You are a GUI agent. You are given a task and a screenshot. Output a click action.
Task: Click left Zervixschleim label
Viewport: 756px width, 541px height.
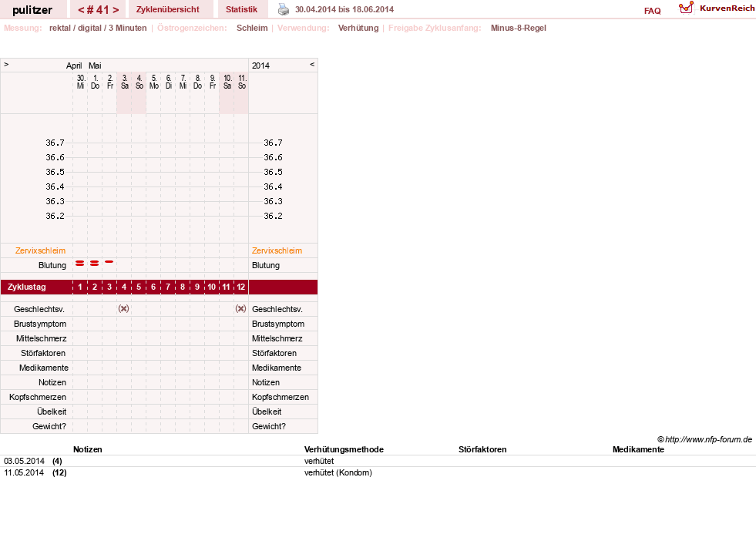coord(41,250)
